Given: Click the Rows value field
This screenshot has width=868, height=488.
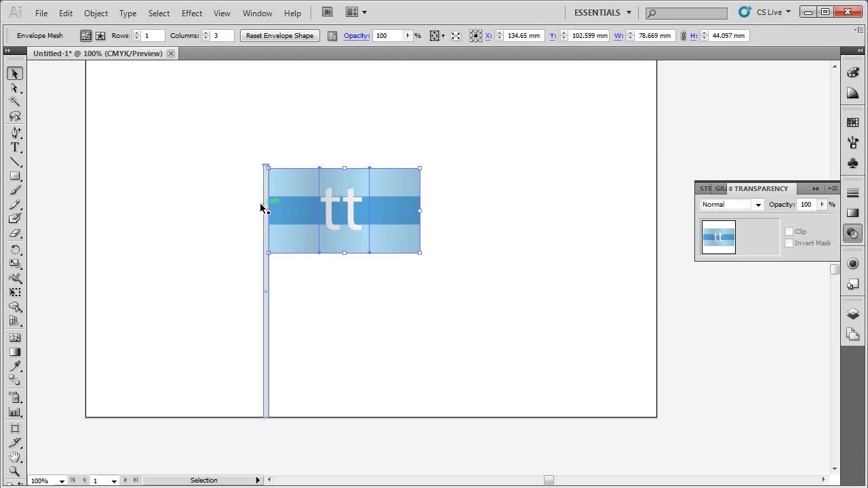Looking at the screenshot, I should click(x=153, y=36).
